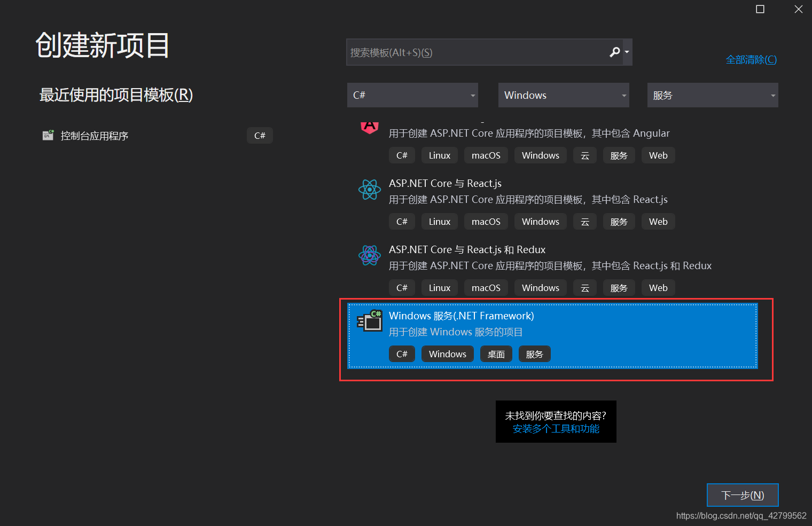
Task: Click the Windows 服务 template icon
Action: pyautogui.click(x=370, y=321)
